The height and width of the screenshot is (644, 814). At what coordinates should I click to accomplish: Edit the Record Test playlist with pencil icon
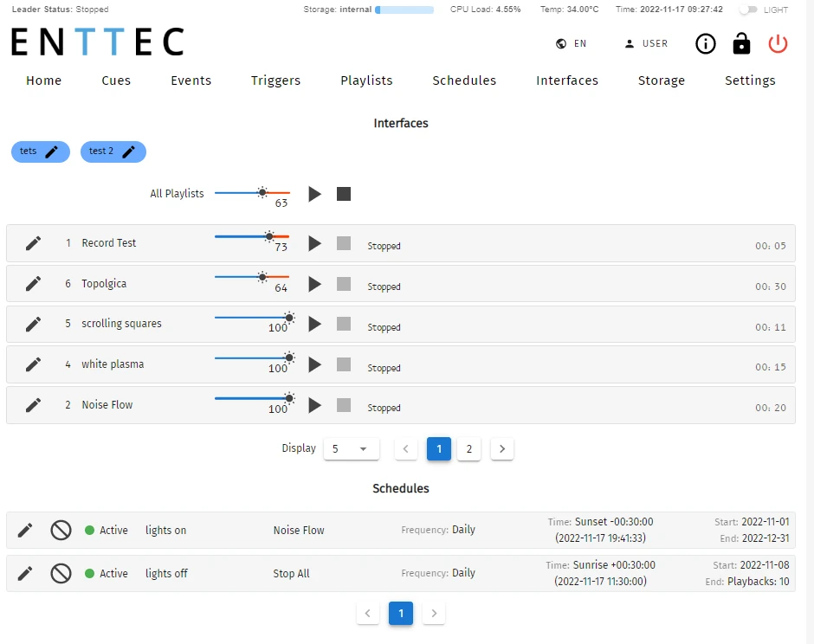(33, 243)
